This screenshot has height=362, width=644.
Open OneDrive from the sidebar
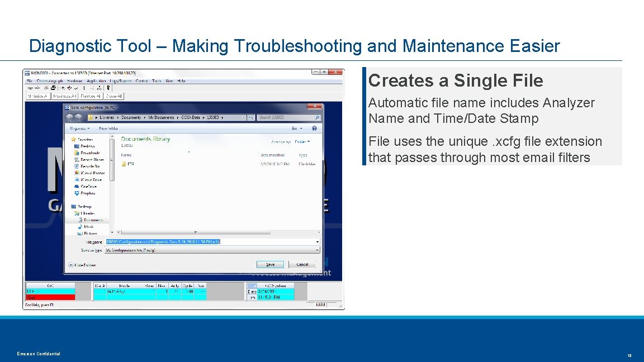pos(86,187)
